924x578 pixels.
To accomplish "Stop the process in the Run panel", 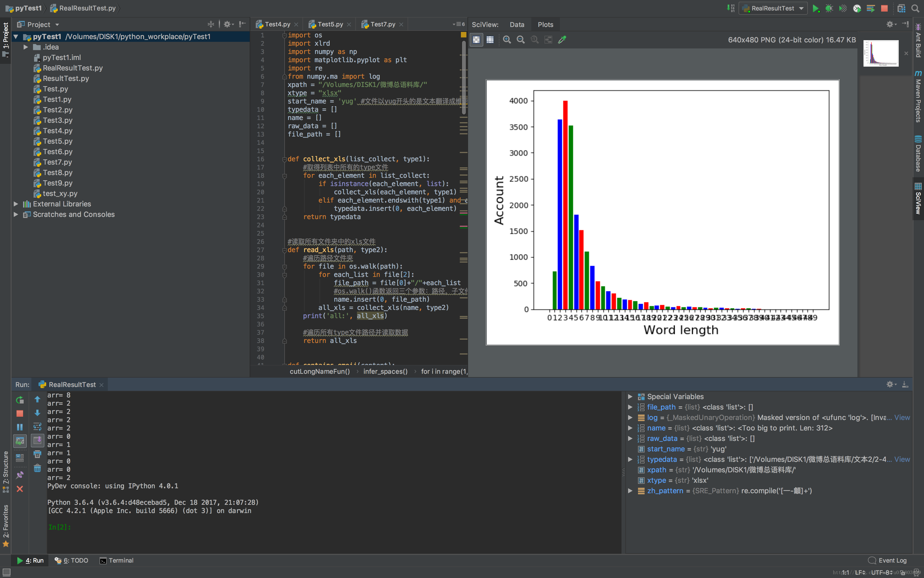I will click(20, 413).
